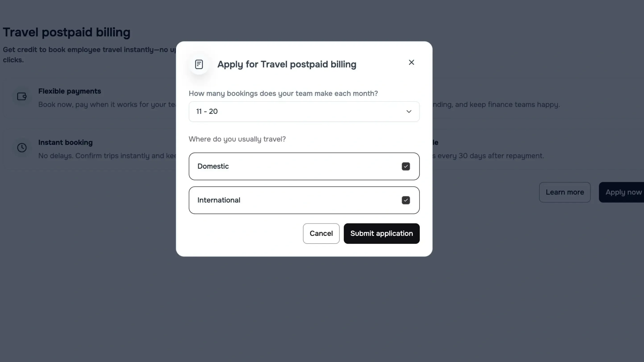The width and height of the screenshot is (644, 362).
Task: Click the wallet icon next to Flexible payments
Action: (x=22, y=97)
